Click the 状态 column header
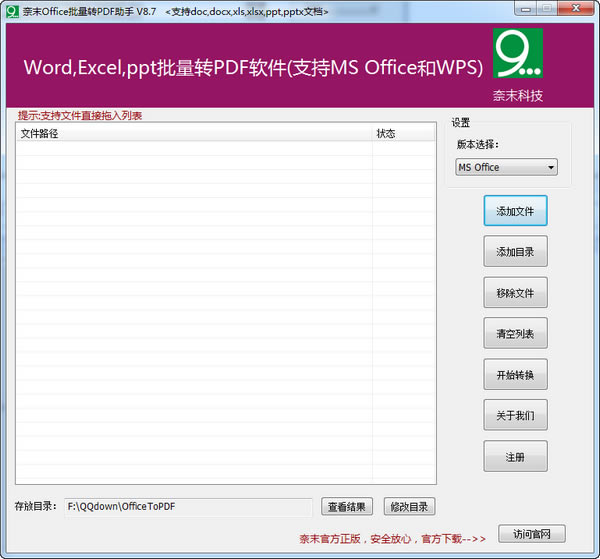 (404, 134)
